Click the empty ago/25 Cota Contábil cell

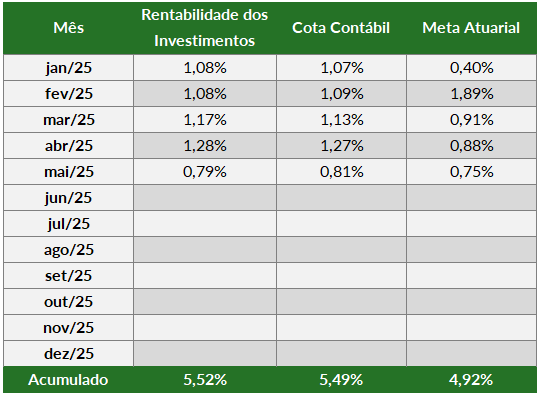[x=341, y=250]
